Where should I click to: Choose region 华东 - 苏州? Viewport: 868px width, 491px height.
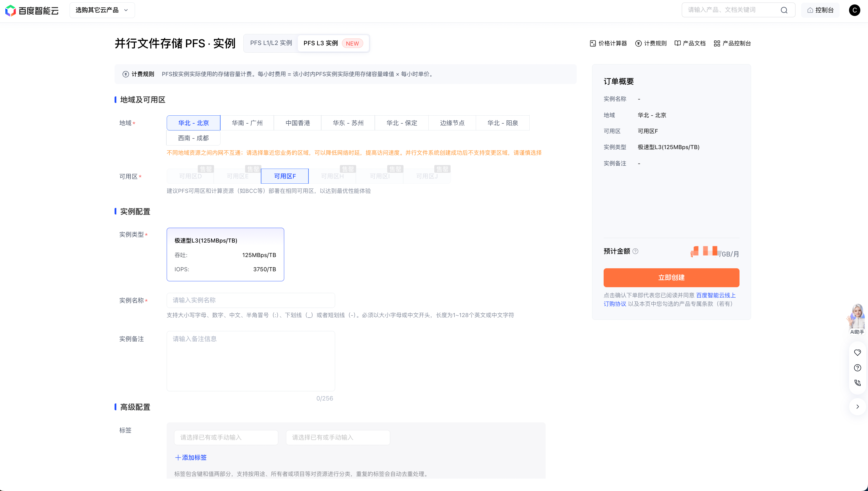(348, 123)
